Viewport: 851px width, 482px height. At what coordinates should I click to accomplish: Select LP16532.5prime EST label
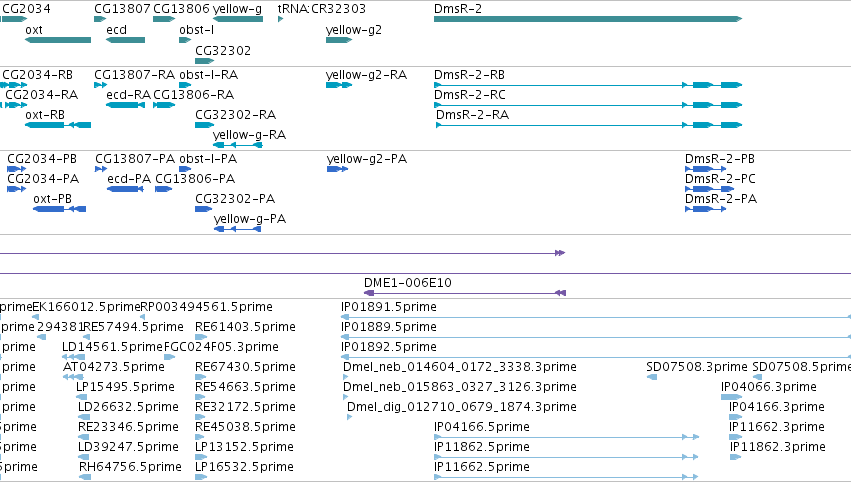(244, 467)
